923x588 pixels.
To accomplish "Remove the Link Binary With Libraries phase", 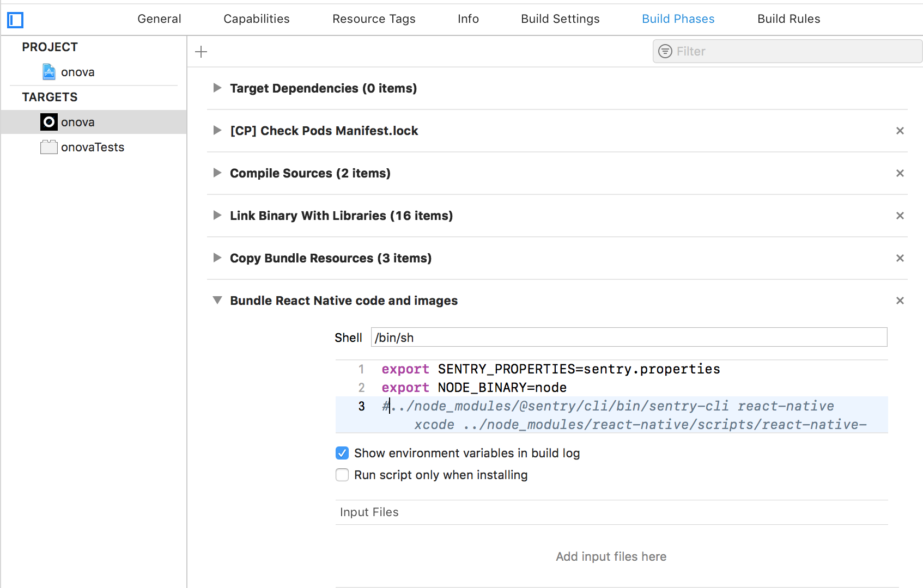I will tap(900, 216).
